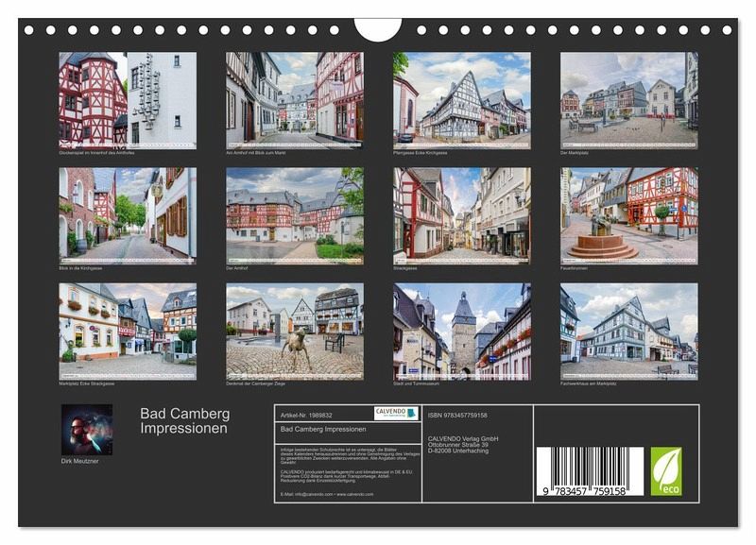
Task: Open the Blick in die Kirchgasse photo
Action: click(x=128, y=214)
